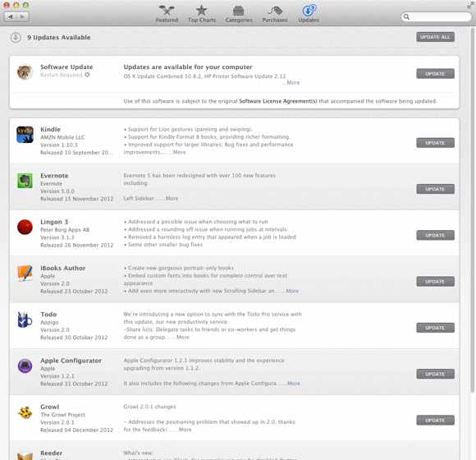Click the Update All button
Image resolution: width=476 pixels, height=460 pixels.
click(x=435, y=37)
